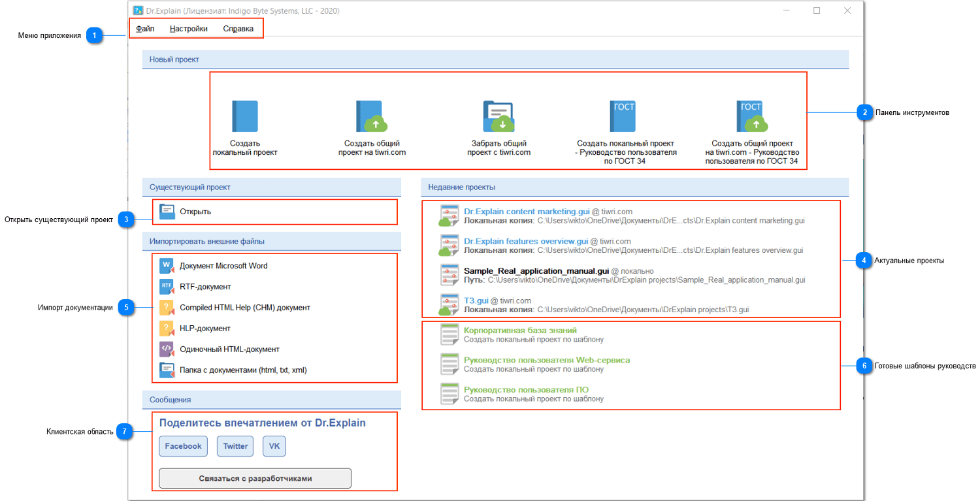Click the Открыть label to open a project
The image size is (980, 501).
pos(195,212)
